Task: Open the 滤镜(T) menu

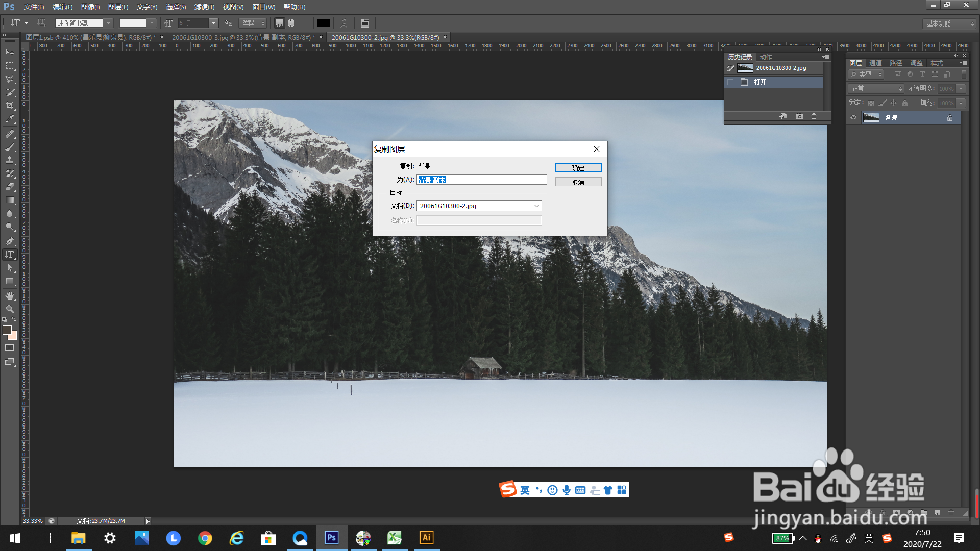Action: pos(204,7)
